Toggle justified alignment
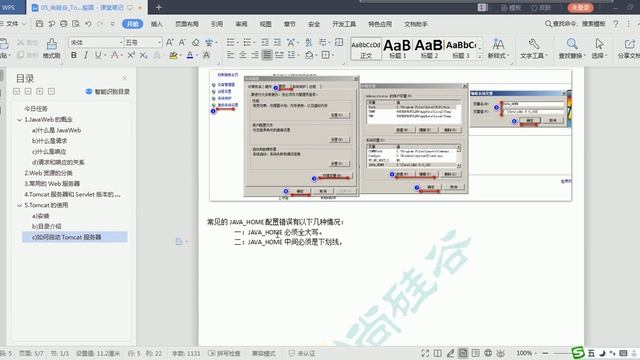This screenshot has width=640, height=360. [267, 55]
